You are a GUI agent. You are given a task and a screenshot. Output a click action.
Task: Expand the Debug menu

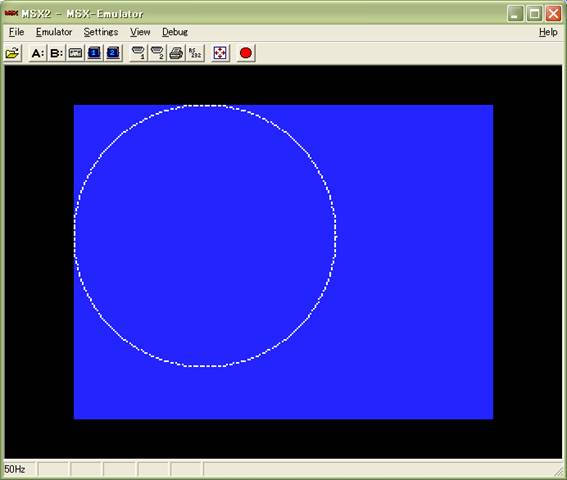click(175, 32)
